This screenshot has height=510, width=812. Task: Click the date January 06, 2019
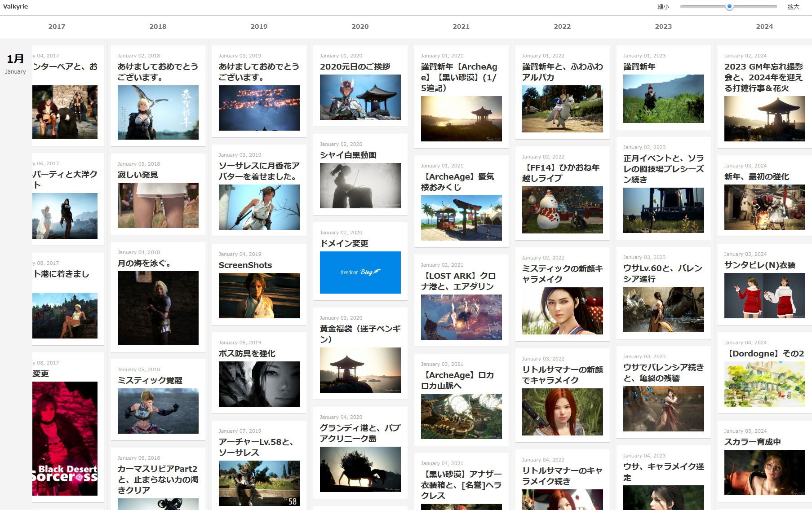coord(240,343)
